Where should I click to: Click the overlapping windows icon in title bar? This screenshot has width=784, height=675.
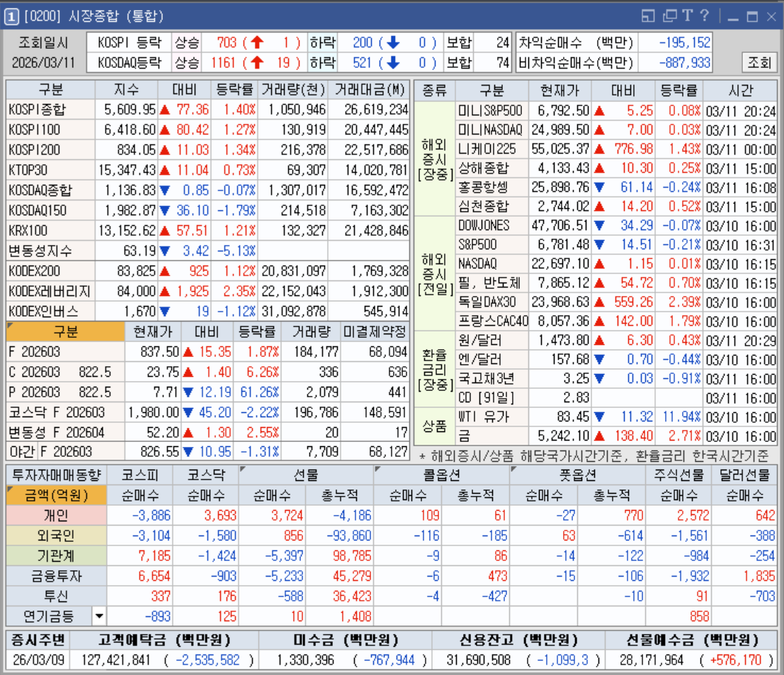pos(669,16)
